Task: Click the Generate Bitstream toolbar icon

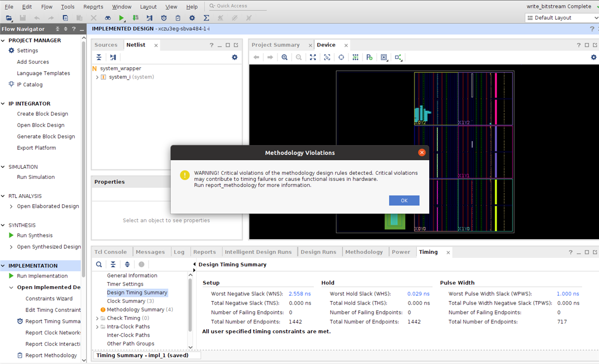Action: coord(135,18)
